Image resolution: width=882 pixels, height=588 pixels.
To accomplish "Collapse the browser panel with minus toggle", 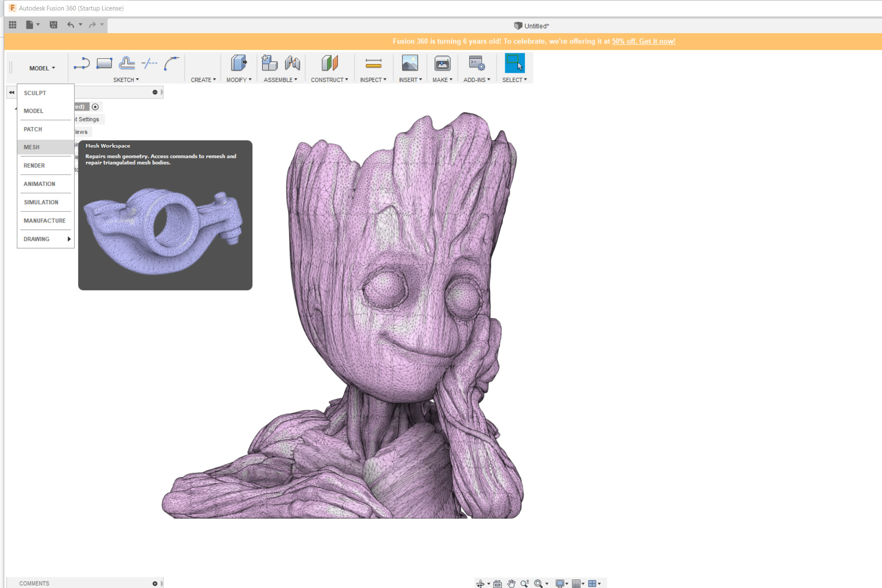I will click(155, 92).
